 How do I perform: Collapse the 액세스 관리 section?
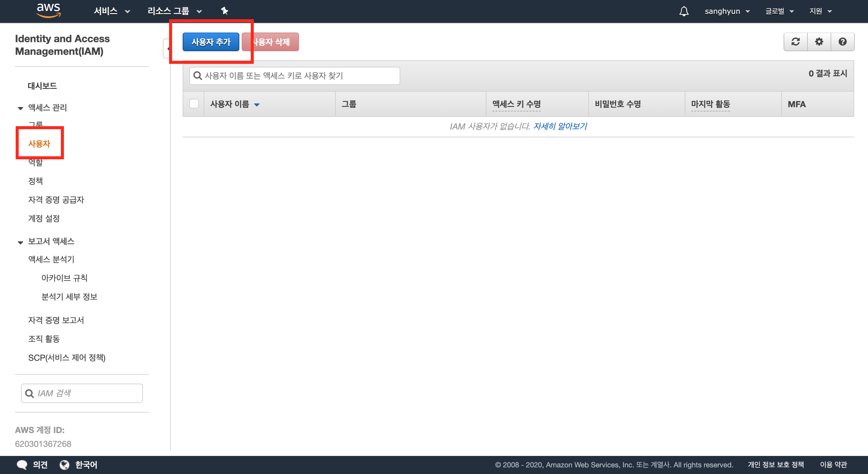(x=20, y=108)
